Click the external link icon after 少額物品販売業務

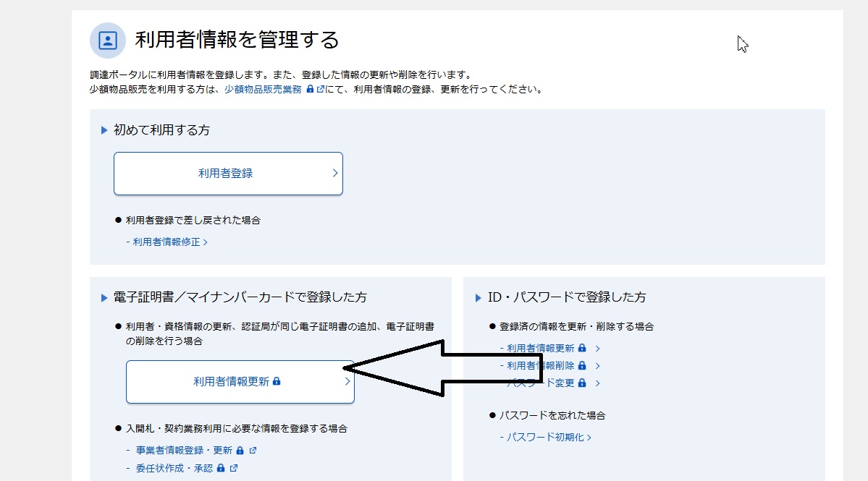pyautogui.click(x=320, y=90)
